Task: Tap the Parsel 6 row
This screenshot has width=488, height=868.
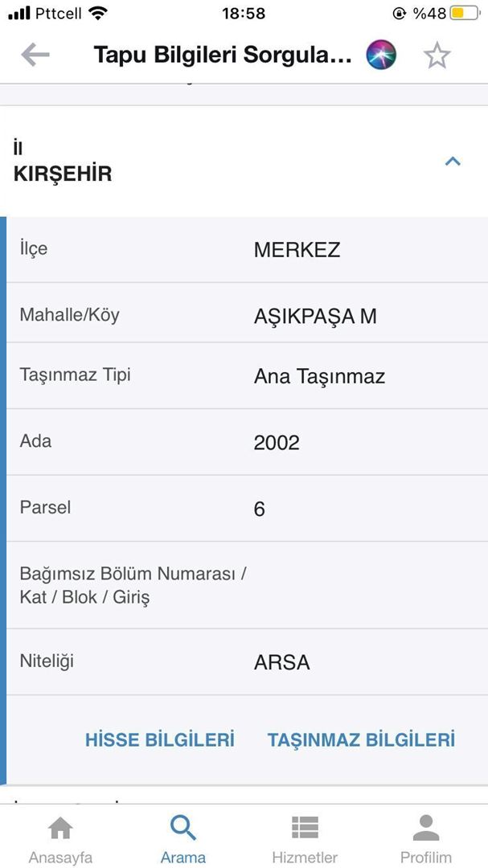Action: point(245,509)
